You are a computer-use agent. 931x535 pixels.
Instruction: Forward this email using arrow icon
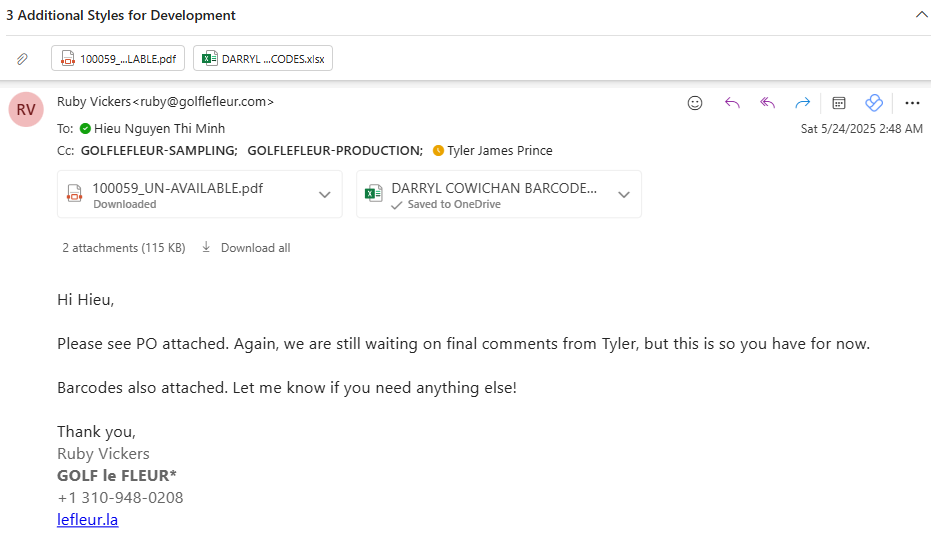(x=802, y=103)
